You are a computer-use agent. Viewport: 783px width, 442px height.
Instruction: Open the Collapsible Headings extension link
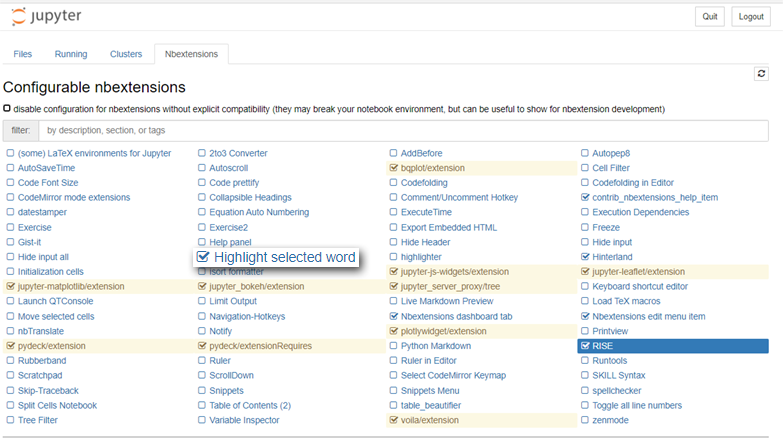point(250,197)
